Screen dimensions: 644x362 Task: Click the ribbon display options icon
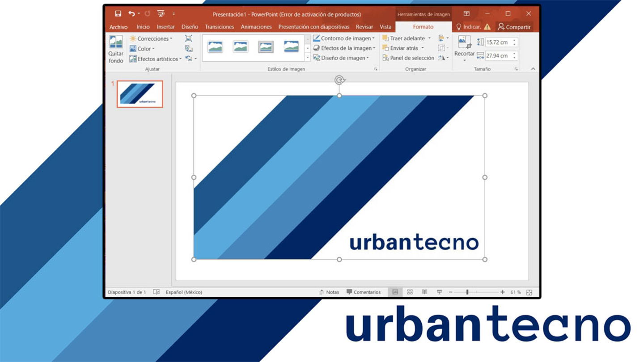(466, 14)
